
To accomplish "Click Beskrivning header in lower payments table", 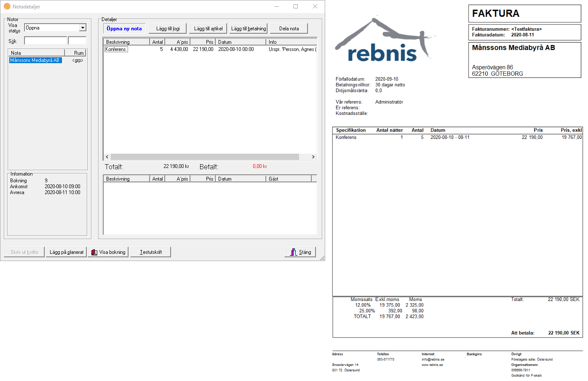I will tap(127, 179).
